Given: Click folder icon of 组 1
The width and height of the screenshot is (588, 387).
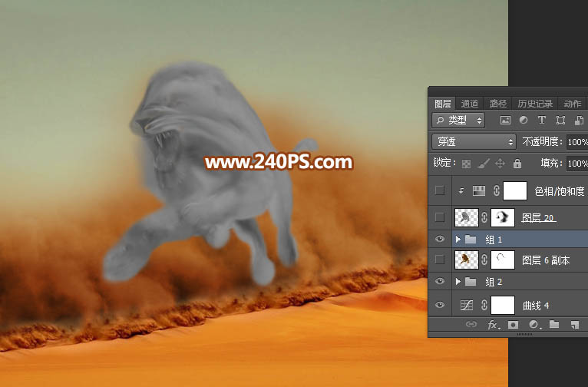Looking at the screenshot, I should pos(471,240).
